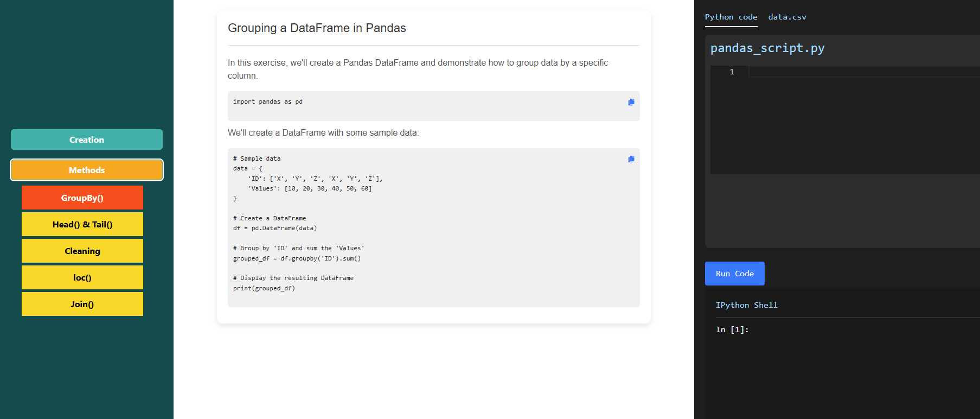Click the IPython Shell header
980x419 pixels.
tap(747, 305)
